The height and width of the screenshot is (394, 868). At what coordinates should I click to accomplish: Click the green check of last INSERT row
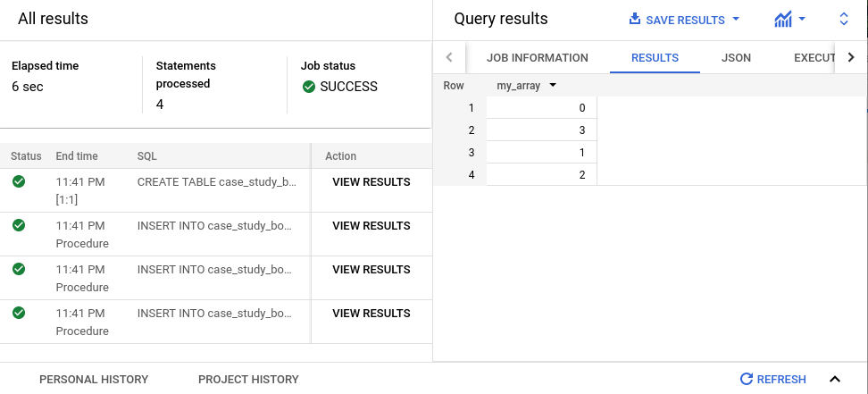pyautogui.click(x=19, y=313)
